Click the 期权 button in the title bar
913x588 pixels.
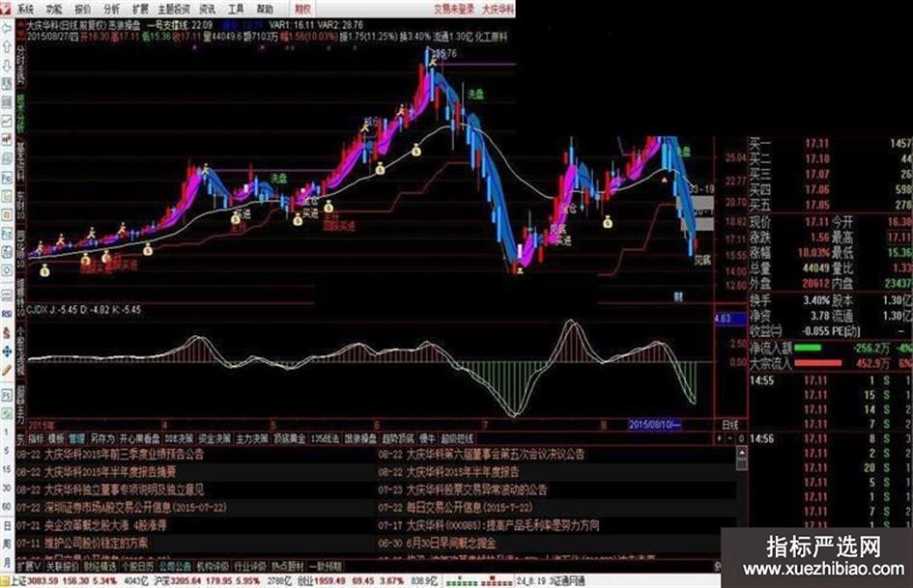click(x=302, y=10)
